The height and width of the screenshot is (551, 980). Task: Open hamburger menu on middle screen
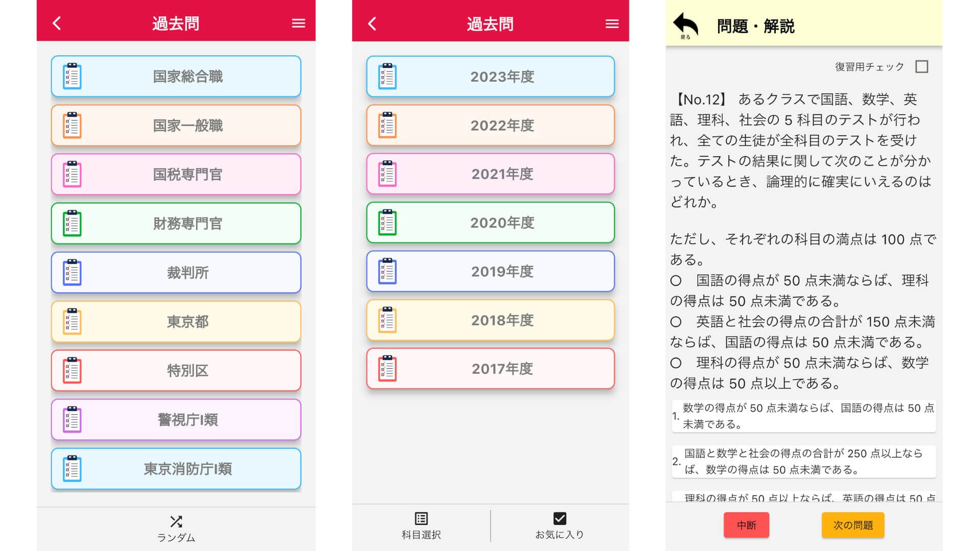pos(611,23)
